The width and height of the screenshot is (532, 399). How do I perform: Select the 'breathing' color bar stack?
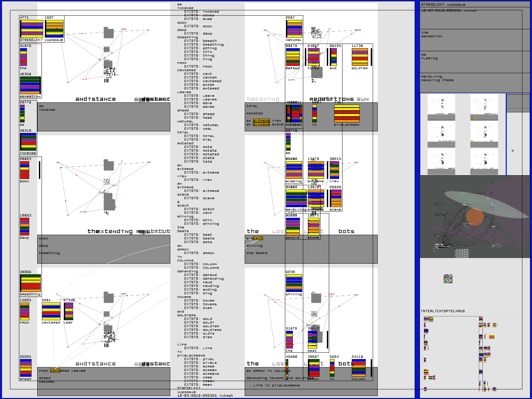tap(30, 283)
